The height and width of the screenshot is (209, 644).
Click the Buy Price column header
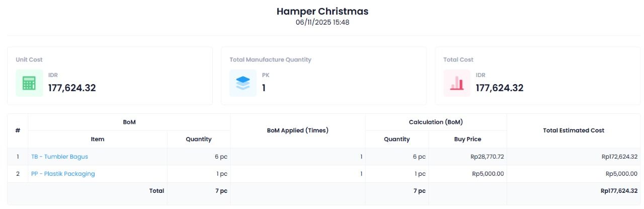click(x=467, y=139)
